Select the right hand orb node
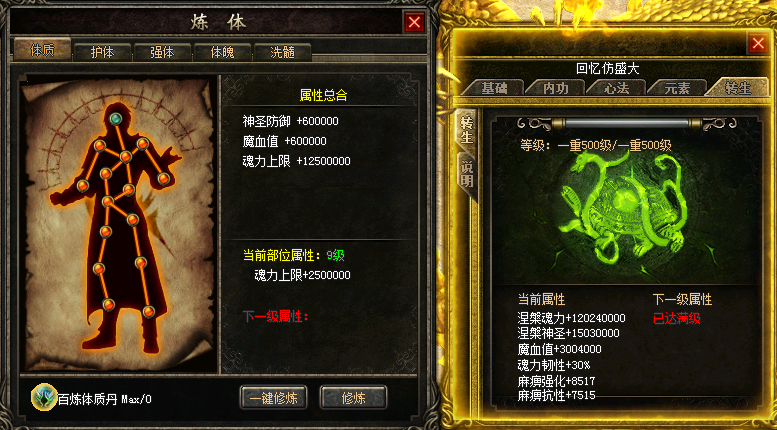The height and width of the screenshot is (430, 777). (164, 178)
